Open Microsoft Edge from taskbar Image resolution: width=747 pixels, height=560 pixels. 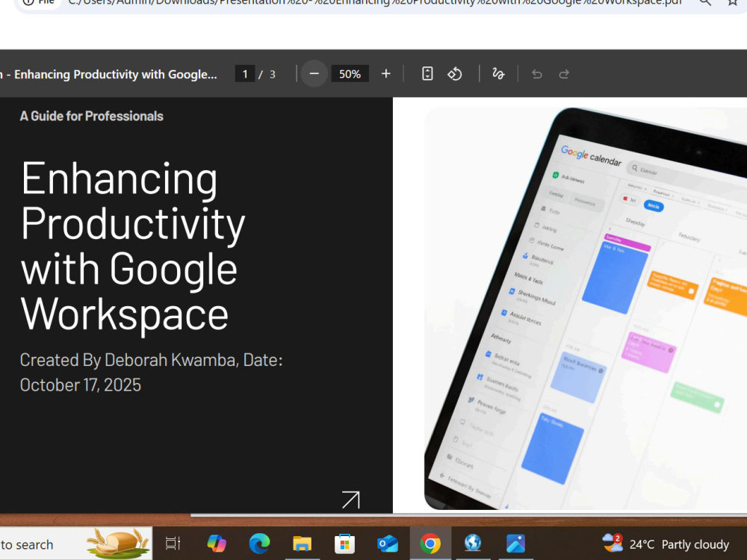click(260, 544)
